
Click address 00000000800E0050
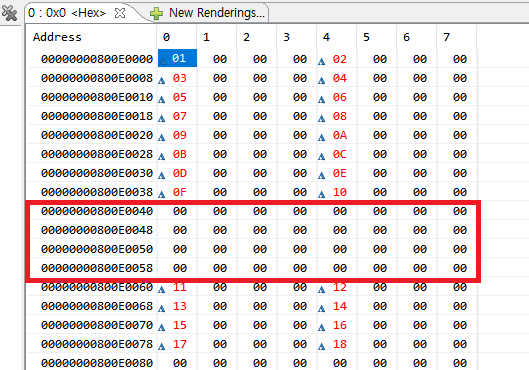pos(97,249)
